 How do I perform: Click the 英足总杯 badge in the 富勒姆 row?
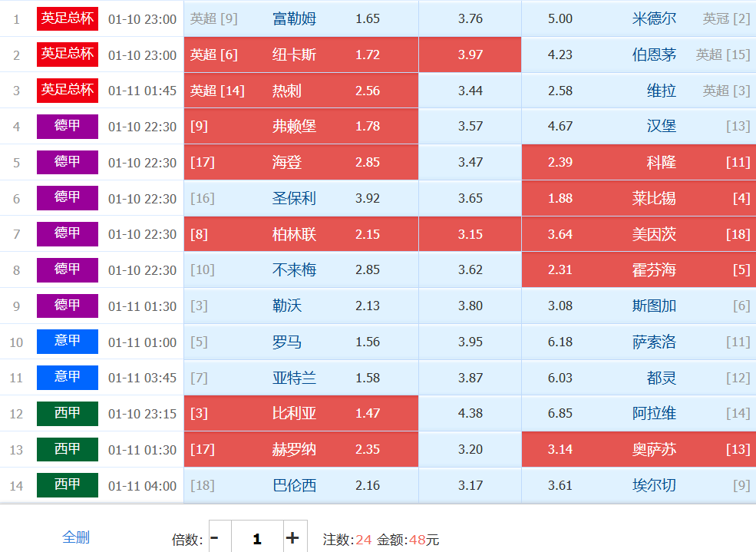point(68,18)
